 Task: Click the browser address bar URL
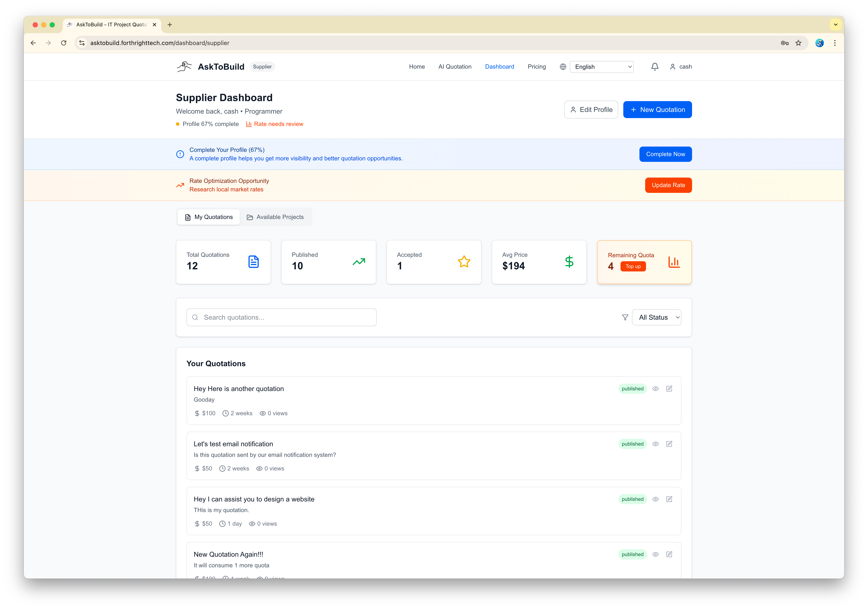tap(160, 43)
